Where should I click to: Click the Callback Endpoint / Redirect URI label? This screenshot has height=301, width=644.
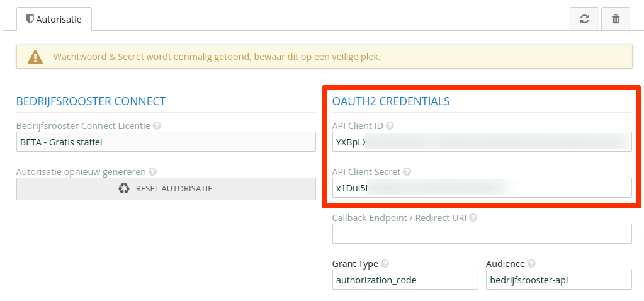pos(399,218)
